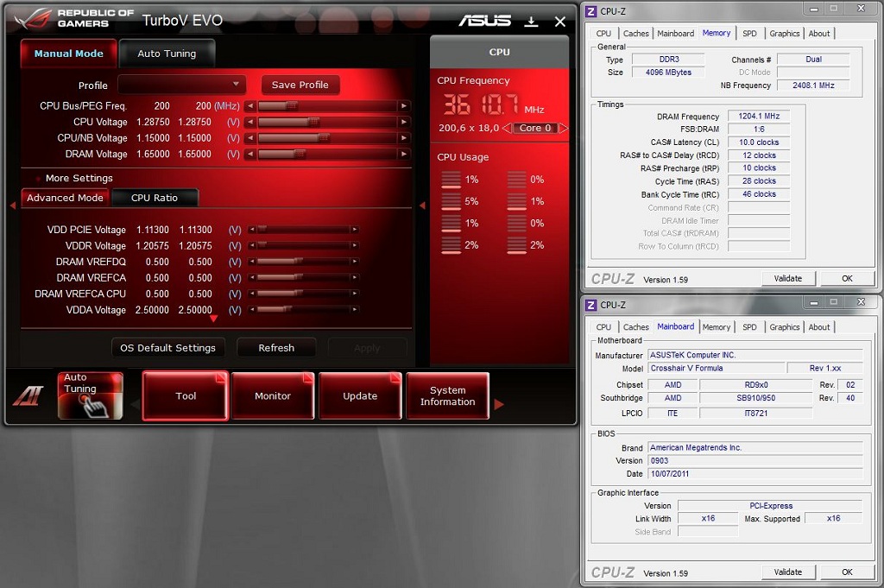Screen dimensions: 884x588
Task: Click Validate in lower CPU-Z window
Action: click(787, 572)
